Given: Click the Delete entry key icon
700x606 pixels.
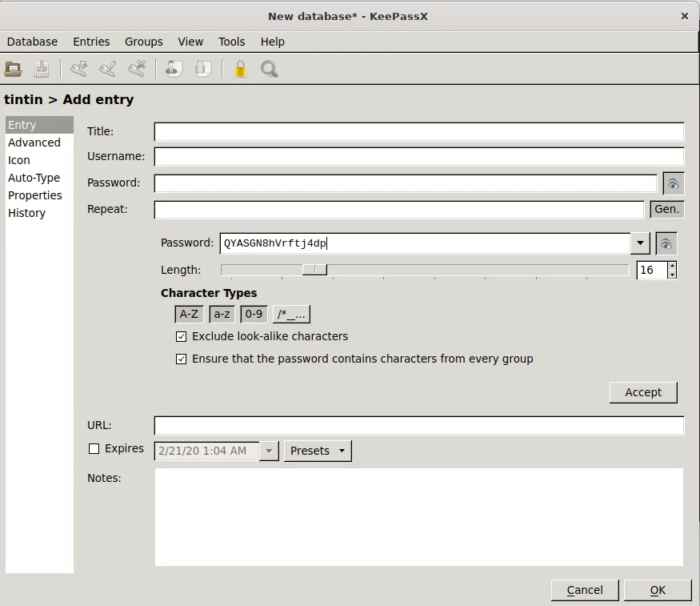Looking at the screenshot, I should [137, 69].
